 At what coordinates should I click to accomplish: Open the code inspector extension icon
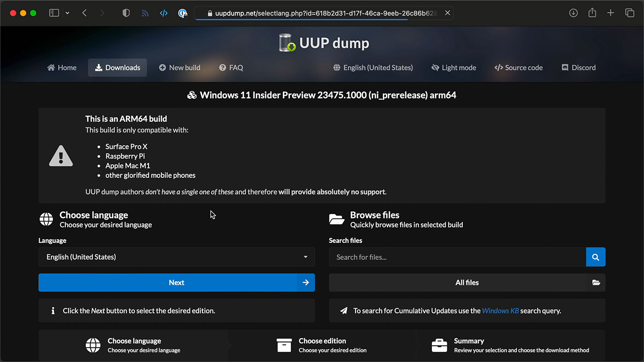(164, 13)
